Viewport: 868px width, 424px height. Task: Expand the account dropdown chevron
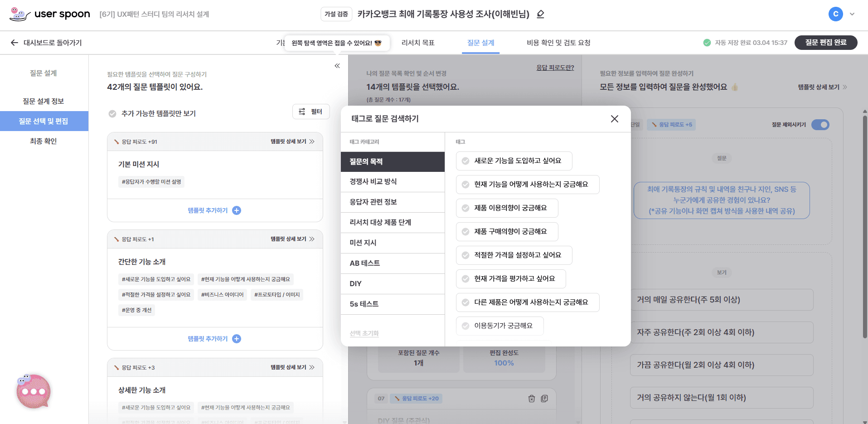coord(852,14)
